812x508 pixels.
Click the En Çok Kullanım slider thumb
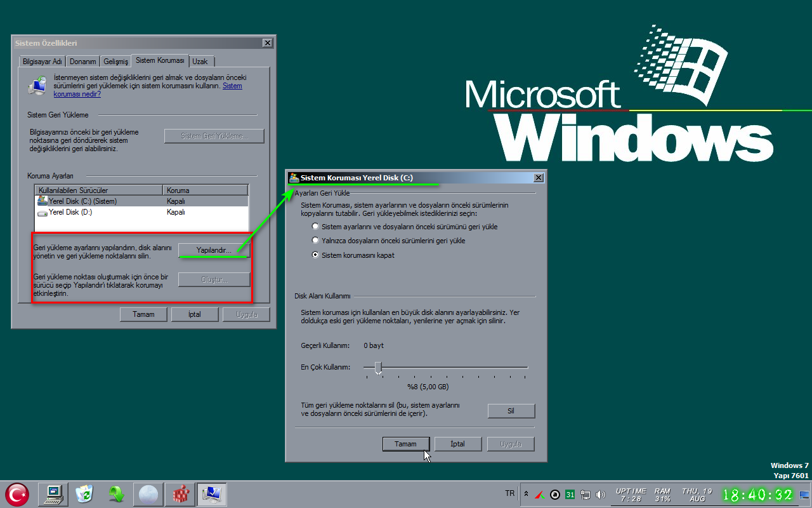[x=378, y=368]
